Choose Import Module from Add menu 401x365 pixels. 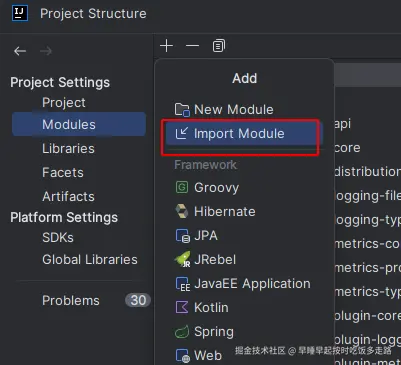pyautogui.click(x=244, y=133)
